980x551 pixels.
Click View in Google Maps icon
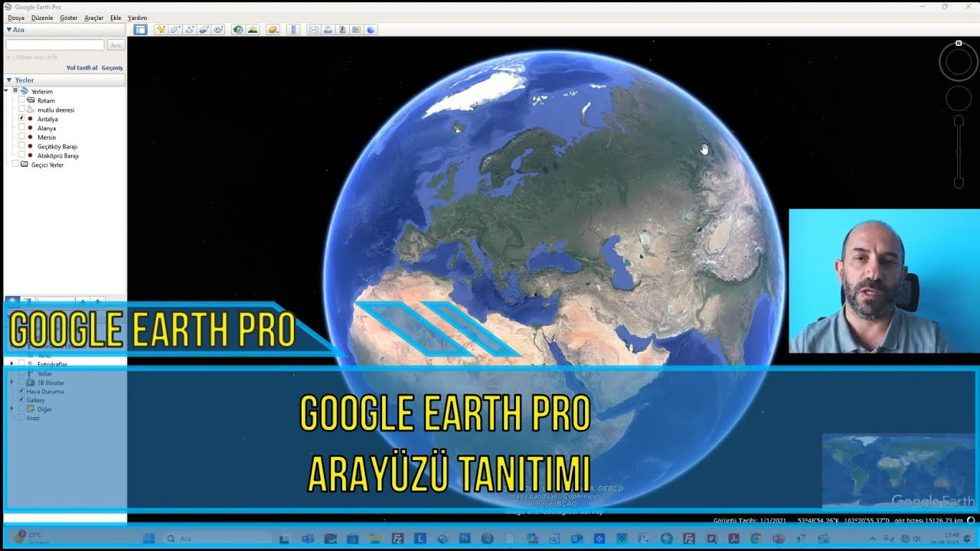[357, 30]
